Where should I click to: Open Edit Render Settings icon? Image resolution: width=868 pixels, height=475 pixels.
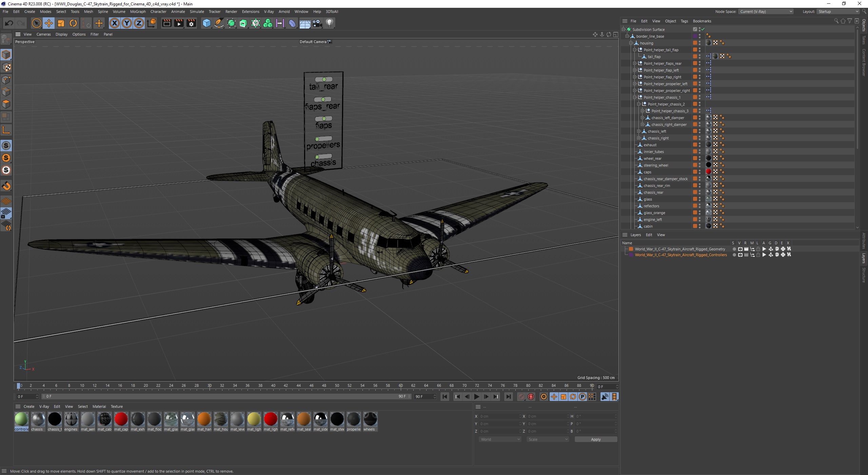point(191,23)
